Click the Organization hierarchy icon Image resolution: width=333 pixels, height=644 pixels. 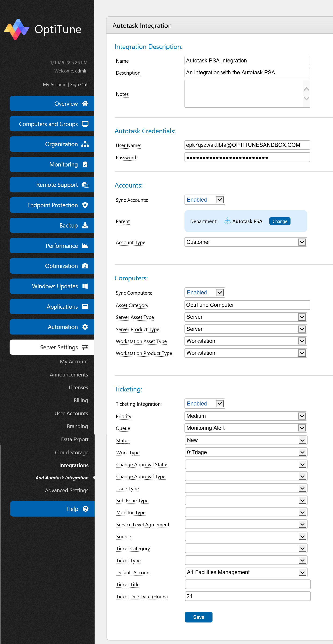[85, 144]
